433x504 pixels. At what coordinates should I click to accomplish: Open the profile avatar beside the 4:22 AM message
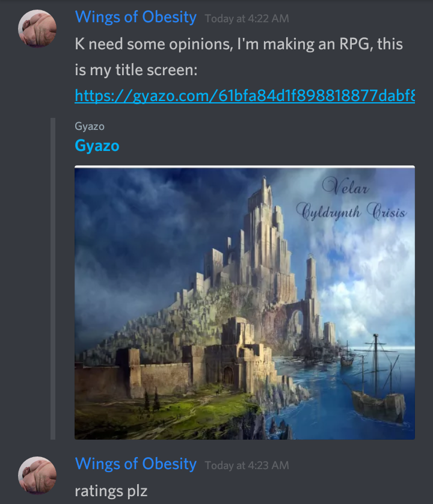pyautogui.click(x=37, y=28)
